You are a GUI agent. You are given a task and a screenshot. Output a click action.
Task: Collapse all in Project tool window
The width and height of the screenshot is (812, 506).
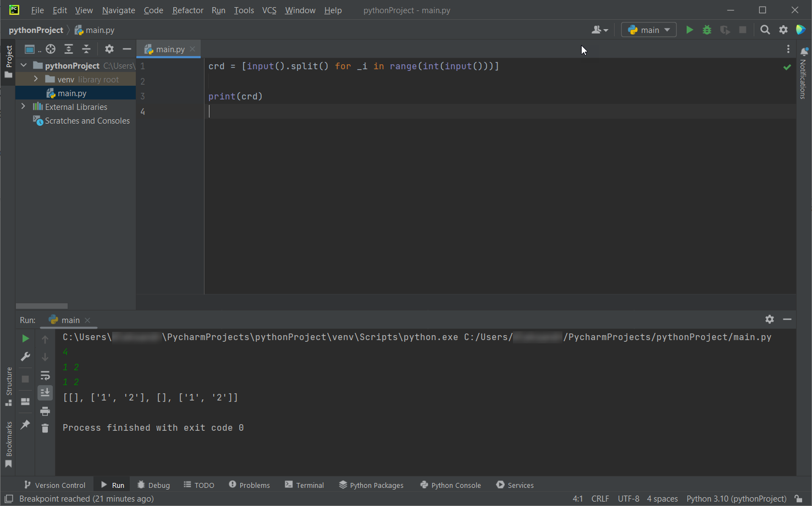pyautogui.click(x=86, y=49)
